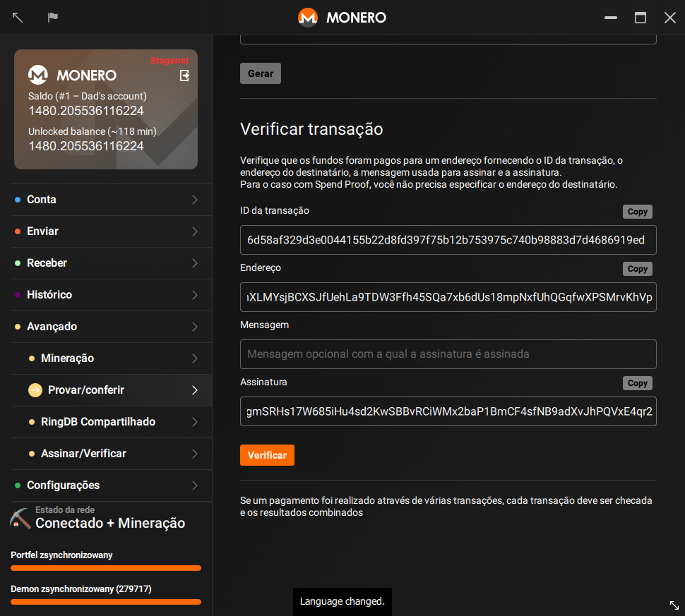Click the Gerar button
This screenshot has width=685, height=616.
click(261, 73)
